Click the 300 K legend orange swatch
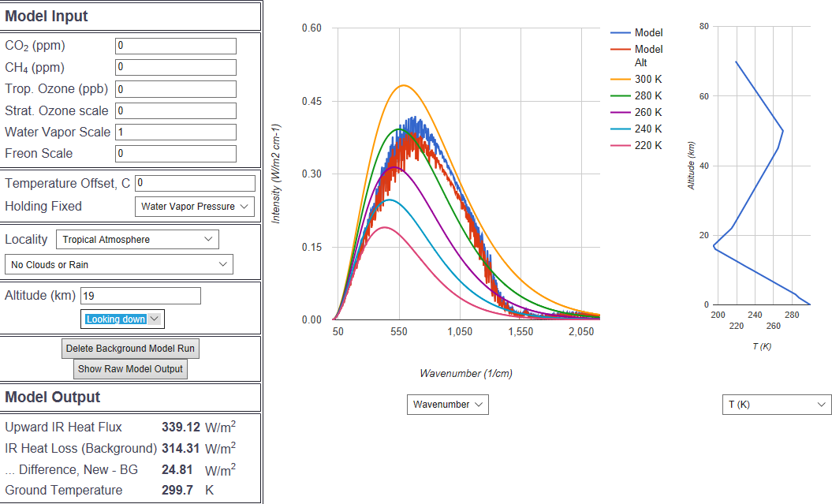This screenshot has height=504, width=832. [x=620, y=80]
